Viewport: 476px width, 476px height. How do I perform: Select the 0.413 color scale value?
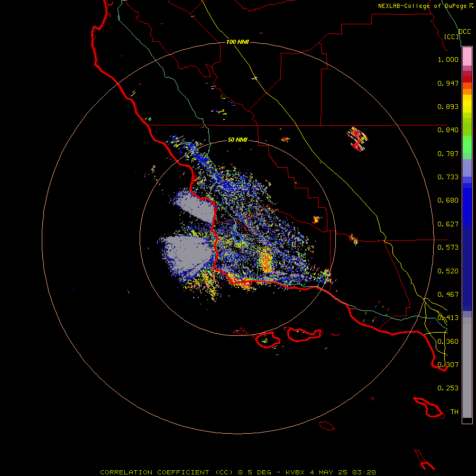(448, 318)
